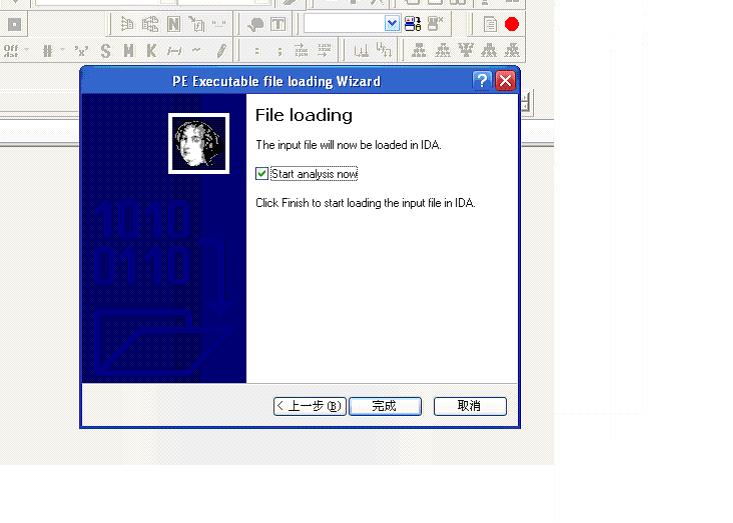Click the text Click Finish to start loading the input file in IDA.
The width and height of the screenshot is (733, 523).
tap(365, 203)
